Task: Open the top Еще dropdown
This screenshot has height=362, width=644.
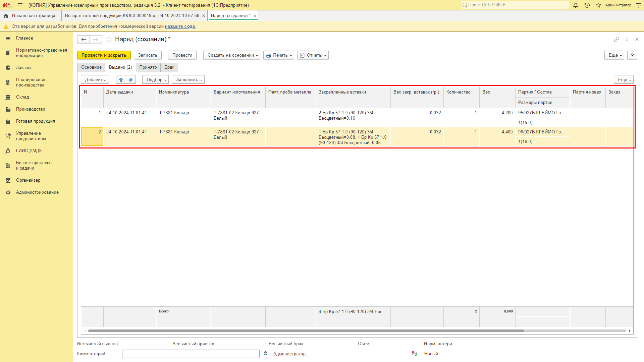Action: pyautogui.click(x=614, y=55)
